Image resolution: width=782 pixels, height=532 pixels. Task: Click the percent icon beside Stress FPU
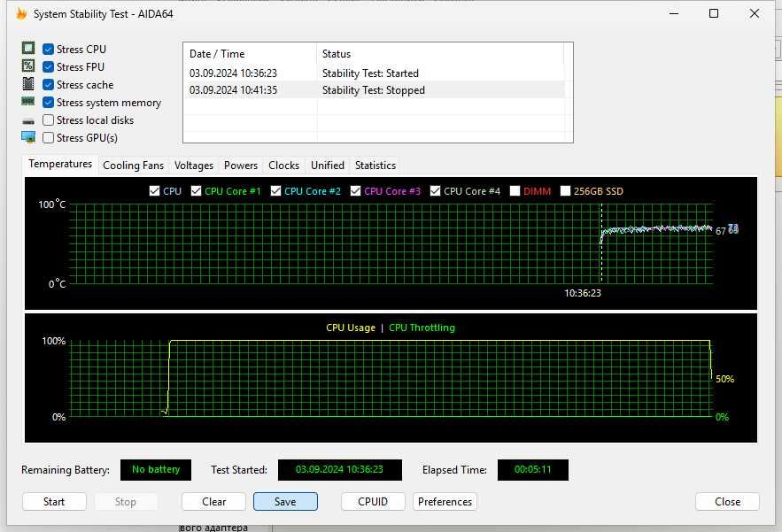(28, 66)
